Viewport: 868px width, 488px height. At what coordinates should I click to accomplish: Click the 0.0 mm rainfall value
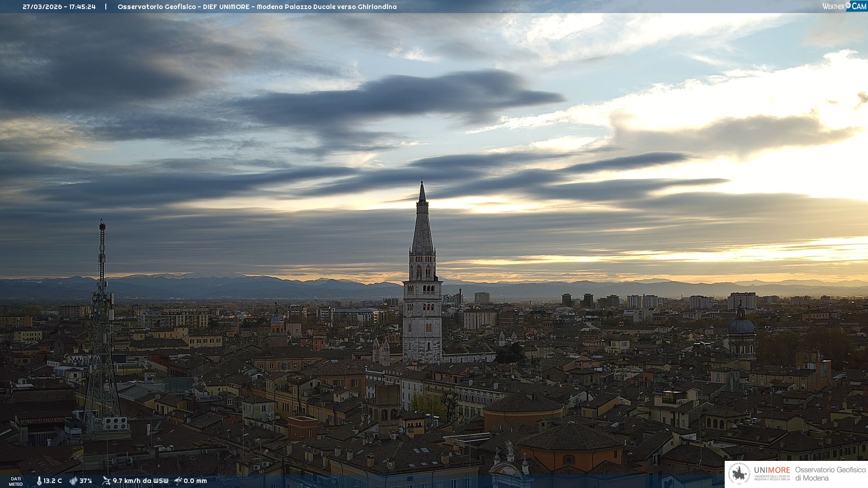tap(195, 481)
